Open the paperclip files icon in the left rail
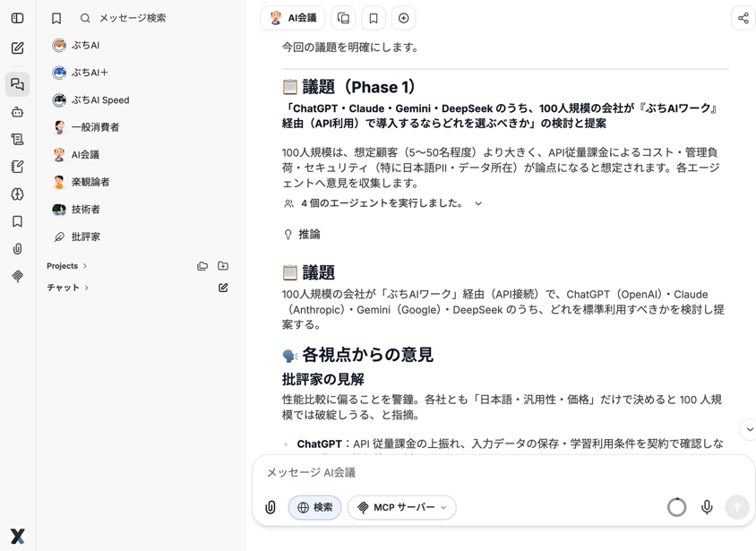 pos(17,249)
